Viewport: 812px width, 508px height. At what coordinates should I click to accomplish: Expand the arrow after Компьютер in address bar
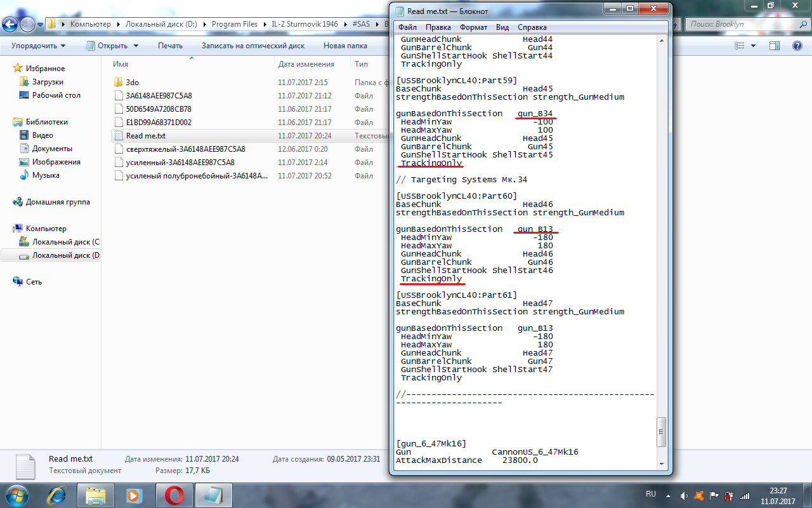(x=119, y=24)
